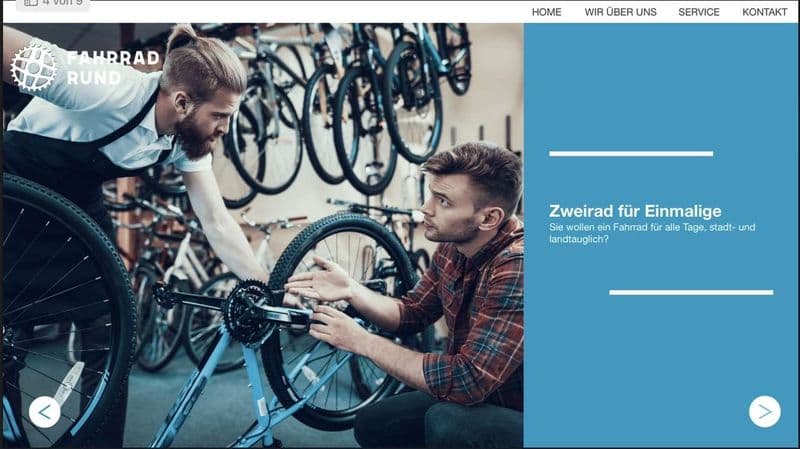This screenshot has width=800, height=449.
Task: Open the HOME menu item
Action: click(546, 12)
